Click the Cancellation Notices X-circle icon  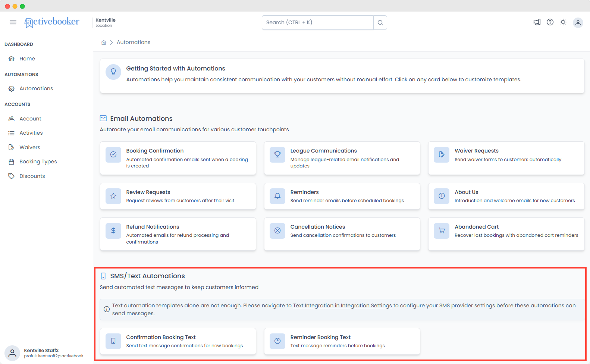pyautogui.click(x=277, y=230)
